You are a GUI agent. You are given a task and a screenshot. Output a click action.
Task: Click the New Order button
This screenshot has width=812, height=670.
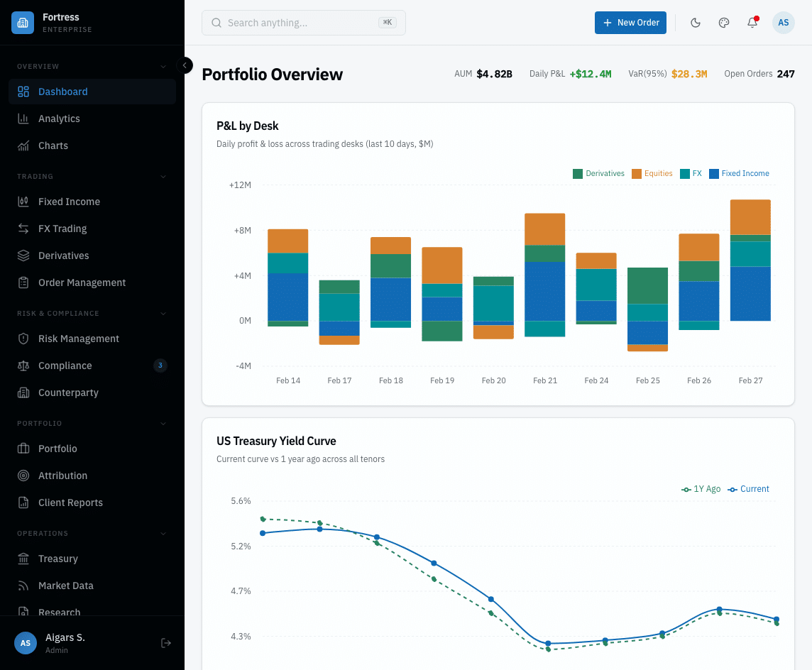tap(630, 22)
